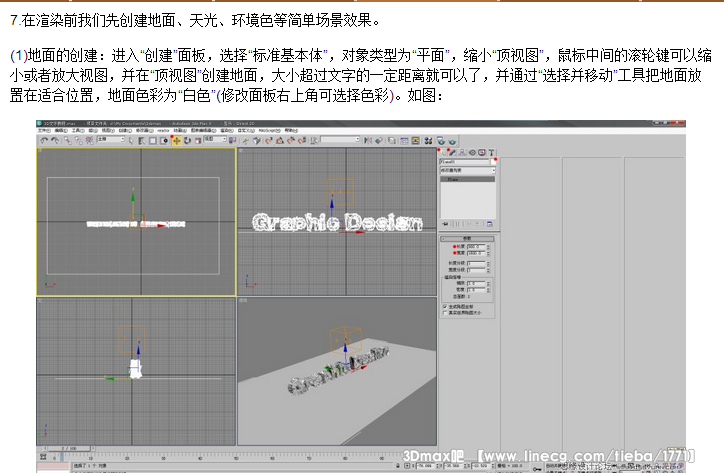Open the Hierarchy panel tab
This screenshot has height=473, width=724.
[462, 152]
